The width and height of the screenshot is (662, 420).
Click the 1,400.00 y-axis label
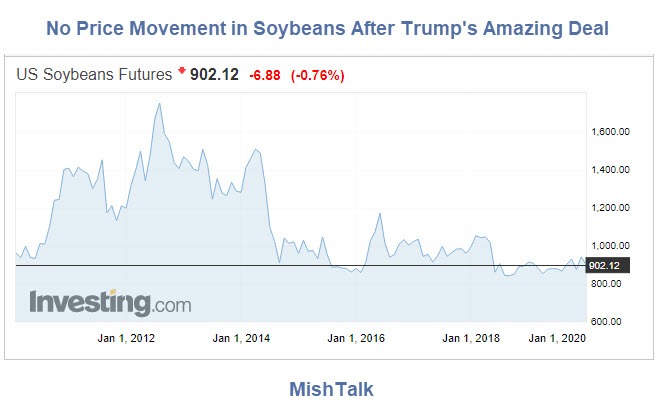pyautogui.click(x=611, y=169)
